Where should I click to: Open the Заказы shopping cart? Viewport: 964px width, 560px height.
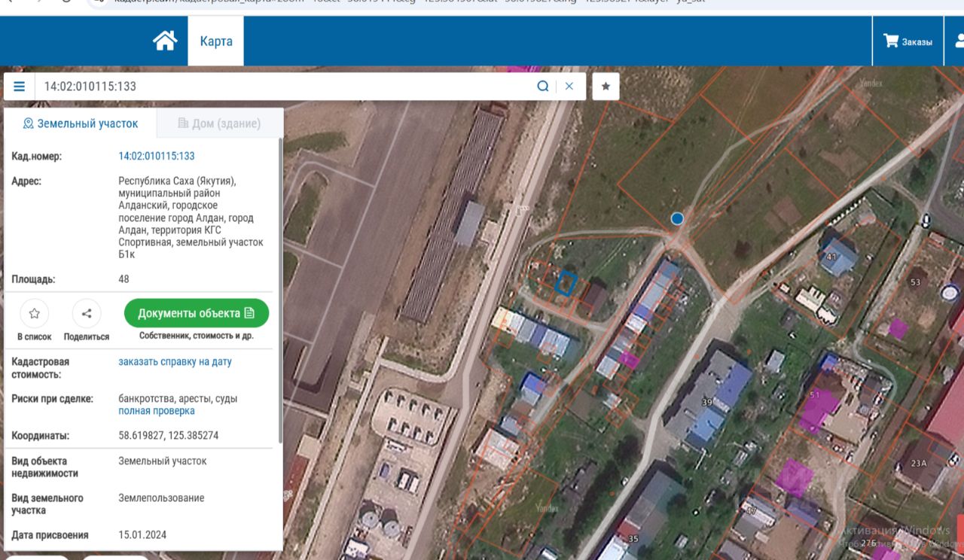click(x=908, y=41)
